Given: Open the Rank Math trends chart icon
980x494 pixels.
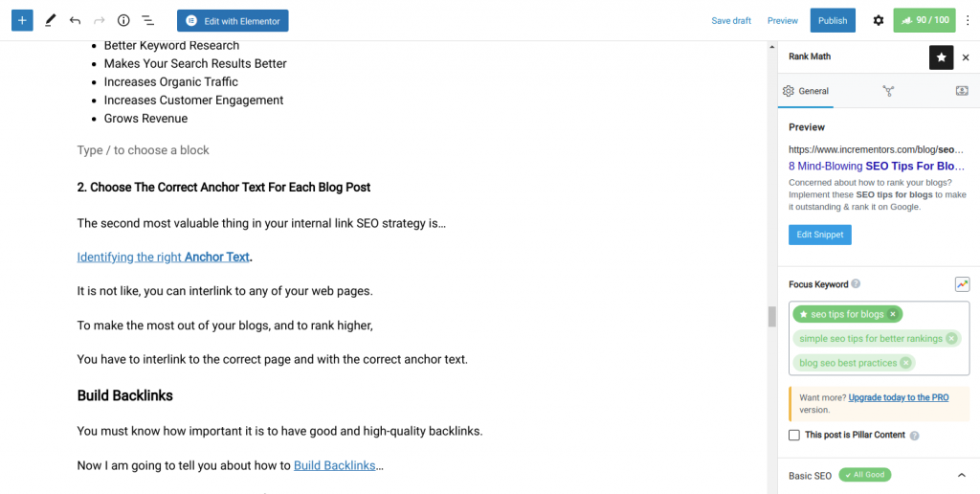Looking at the screenshot, I should point(962,284).
